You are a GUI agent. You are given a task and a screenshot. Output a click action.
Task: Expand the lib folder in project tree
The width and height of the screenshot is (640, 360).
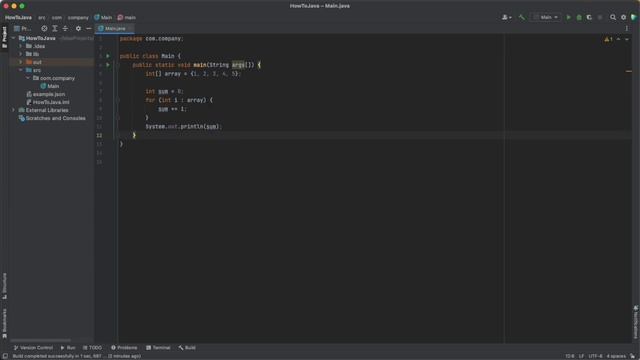coord(21,54)
